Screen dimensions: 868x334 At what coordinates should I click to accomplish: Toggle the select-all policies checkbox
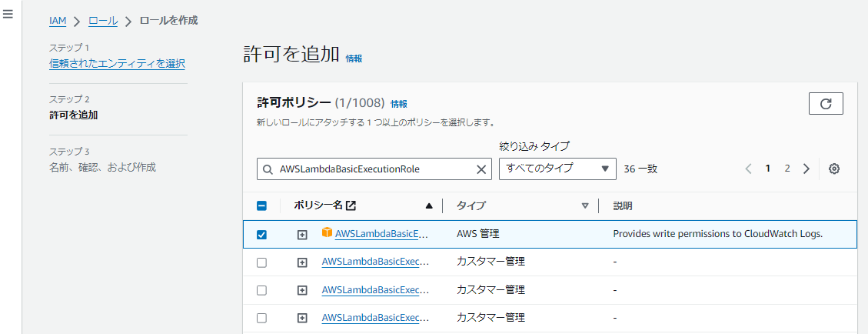(x=262, y=206)
